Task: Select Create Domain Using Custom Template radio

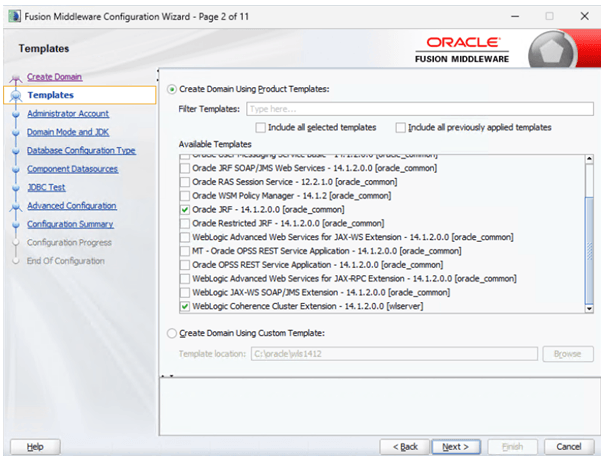Action: (172, 333)
